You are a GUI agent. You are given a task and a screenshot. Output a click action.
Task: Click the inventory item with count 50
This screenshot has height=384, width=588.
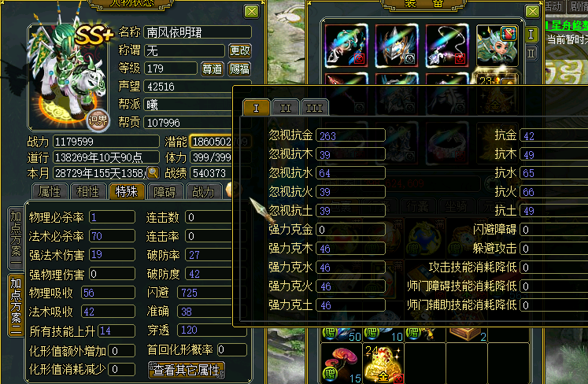(x=342, y=334)
